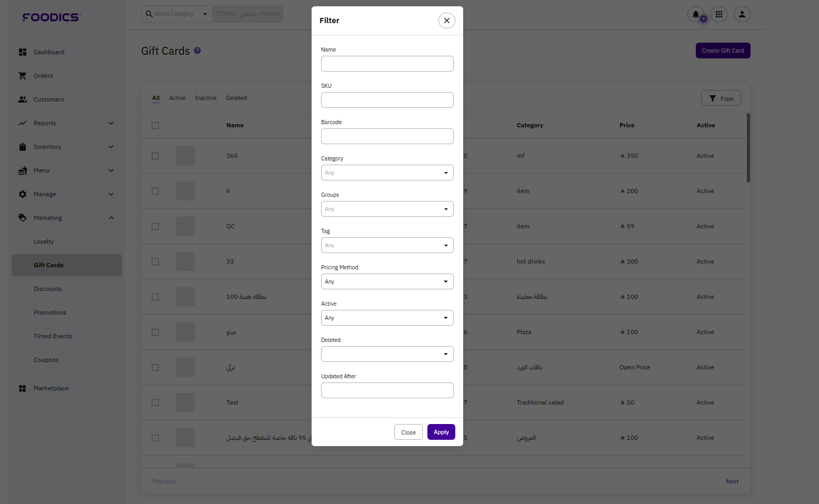
Task: Click the SKU input field
Action: [387, 100]
